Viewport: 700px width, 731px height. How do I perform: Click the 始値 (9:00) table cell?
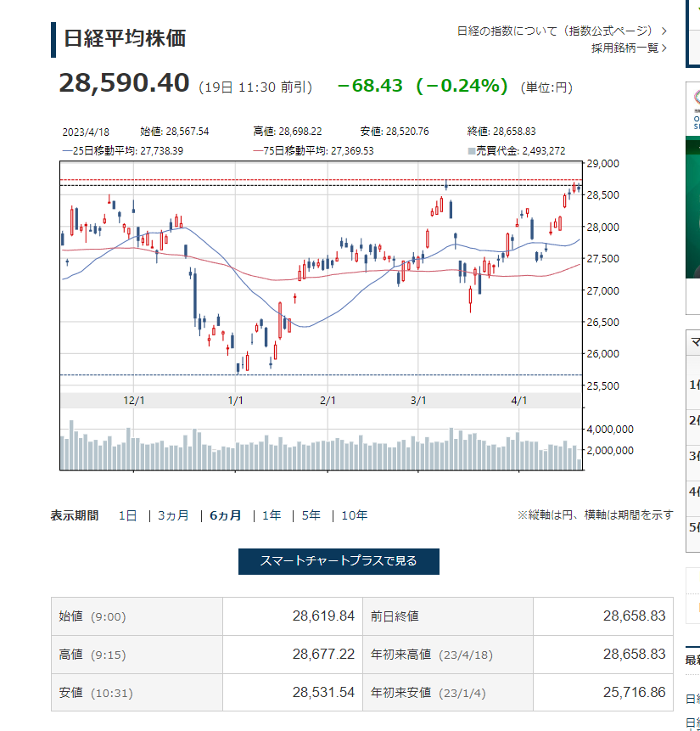pos(137,616)
